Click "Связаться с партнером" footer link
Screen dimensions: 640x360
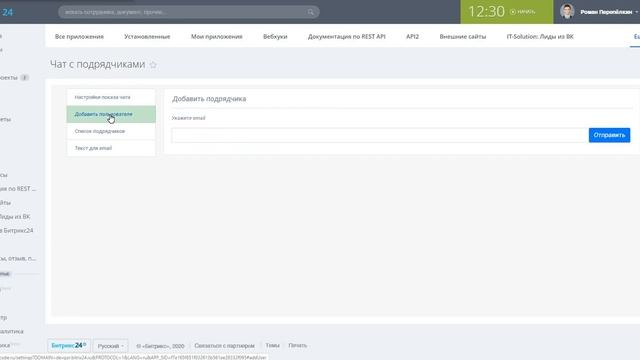tap(224, 346)
